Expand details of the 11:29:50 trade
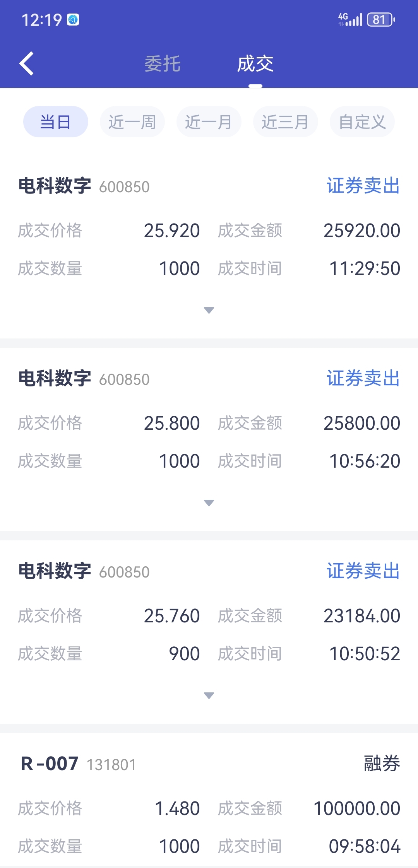Screen dimensions: 418x868 tap(209, 310)
